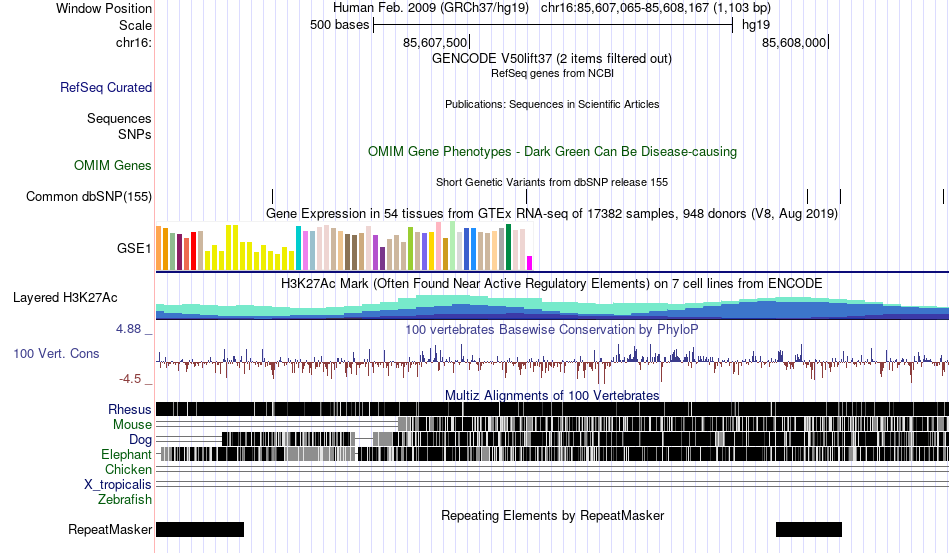Click the RefSeq Curated track label
The image size is (950, 553).
(x=106, y=87)
